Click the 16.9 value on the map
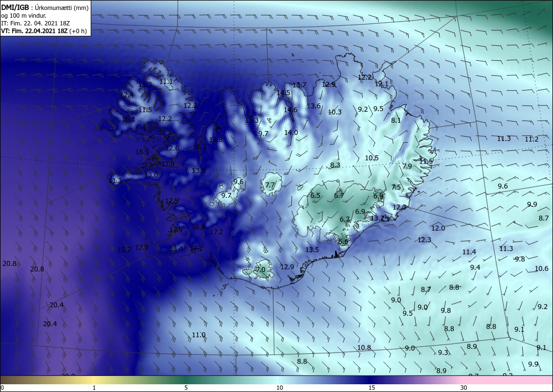Image resolution: width=553 pixels, height=392 pixels. (x=142, y=152)
